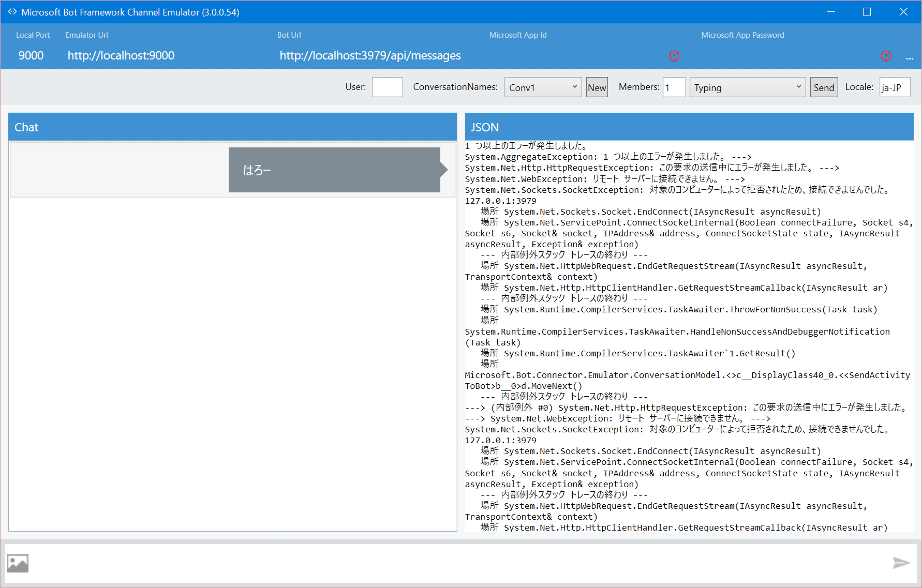922x588 pixels.
Task: Click the System.Net.WebException line in JSON
Action: 605,179
